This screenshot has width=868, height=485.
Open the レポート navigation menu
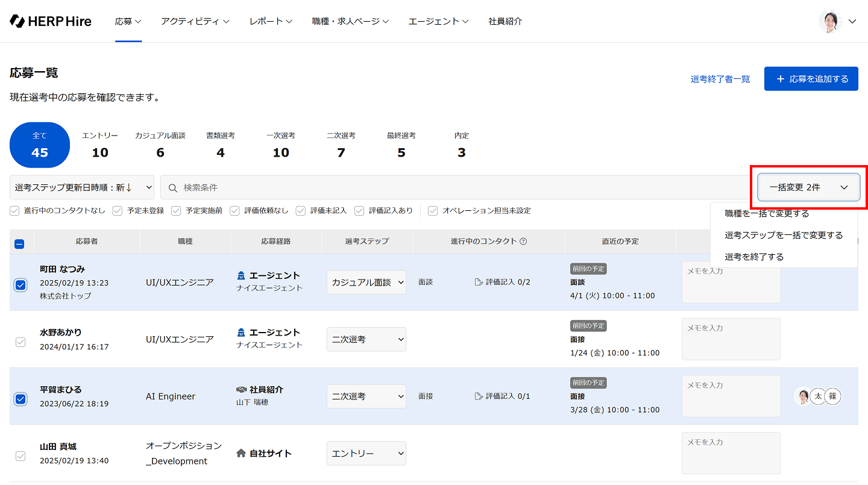coord(271,21)
